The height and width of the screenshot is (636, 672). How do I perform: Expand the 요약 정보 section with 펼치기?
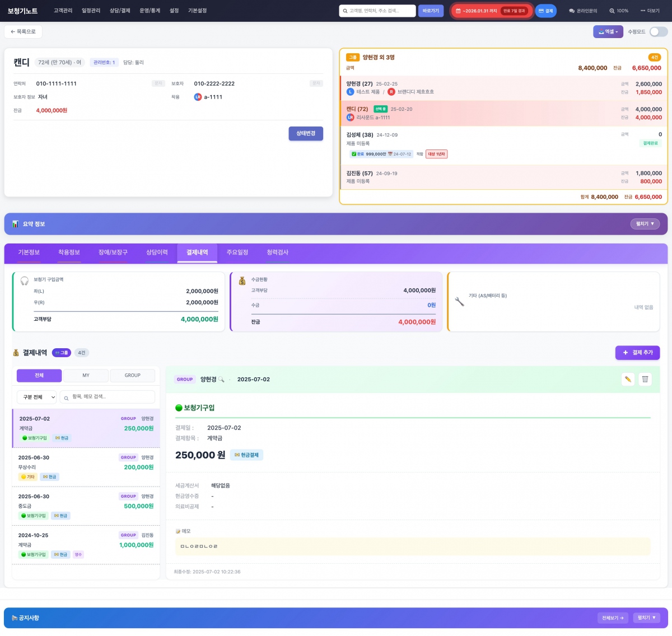point(645,224)
